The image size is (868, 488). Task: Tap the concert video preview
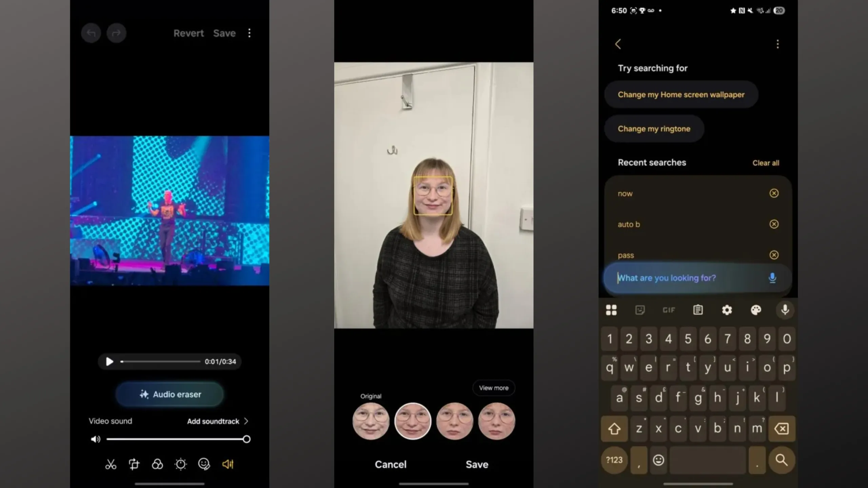[x=170, y=210]
